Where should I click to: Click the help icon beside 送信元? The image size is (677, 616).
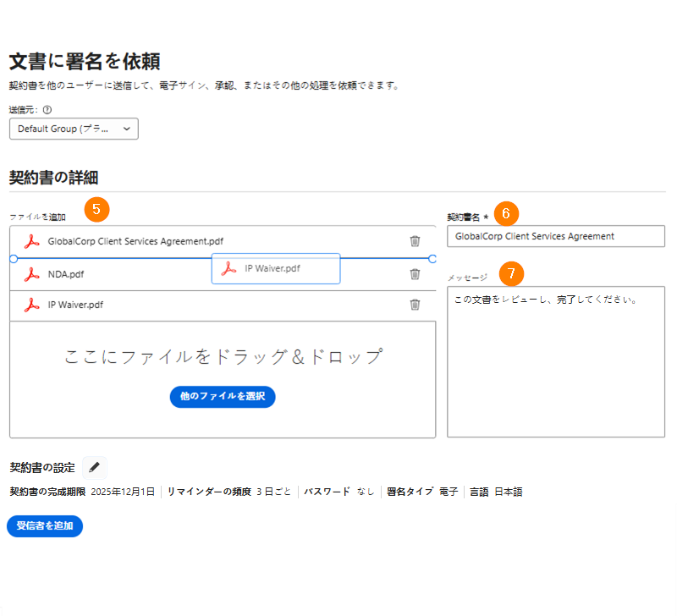[47, 110]
